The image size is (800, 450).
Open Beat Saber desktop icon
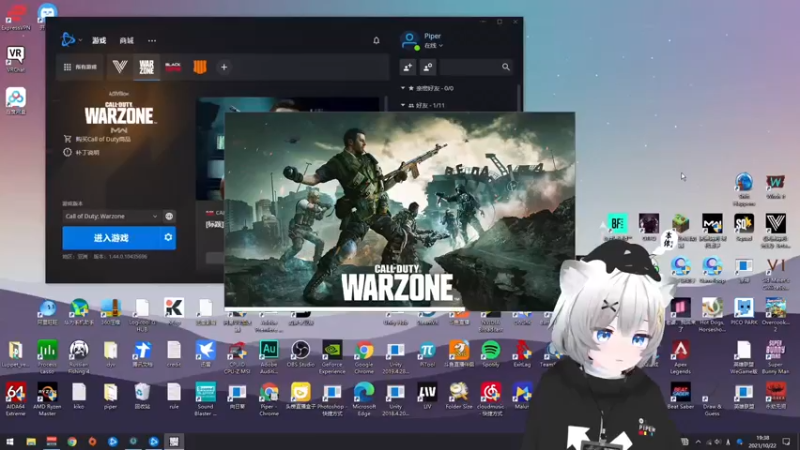(x=680, y=396)
